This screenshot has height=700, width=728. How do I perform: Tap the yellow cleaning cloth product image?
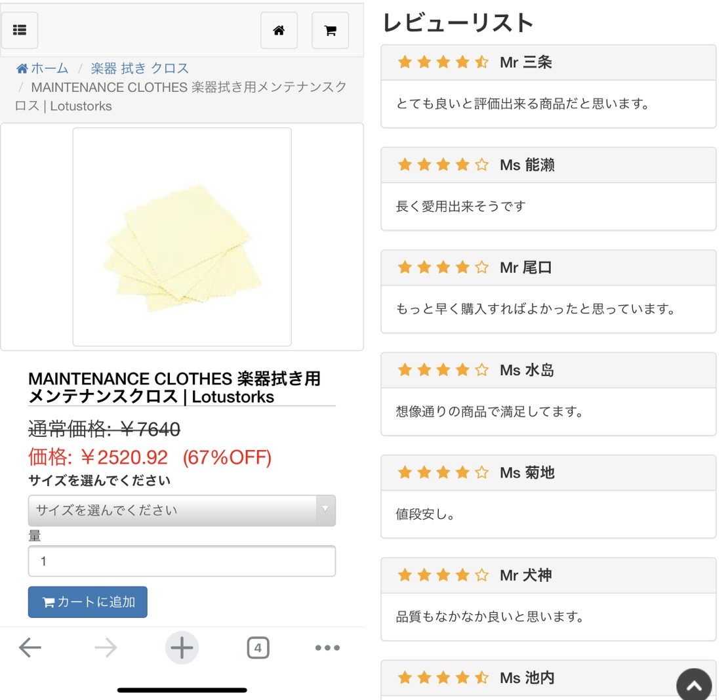pos(182,237)
